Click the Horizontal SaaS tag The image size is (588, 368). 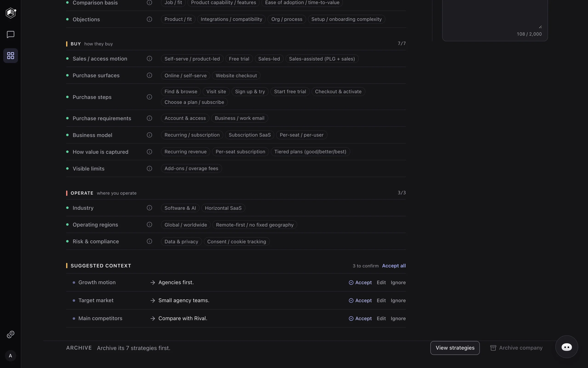[223, 208]
